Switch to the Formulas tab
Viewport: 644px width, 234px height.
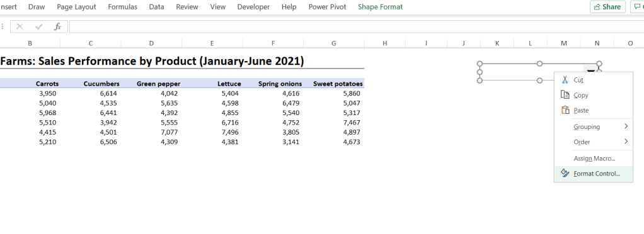pos(122,7)
